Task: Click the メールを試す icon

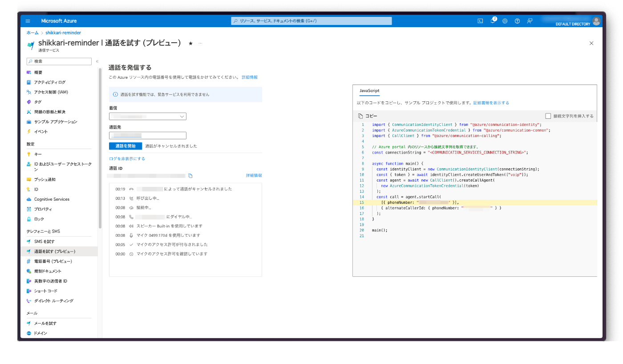Action: [29, 324]
